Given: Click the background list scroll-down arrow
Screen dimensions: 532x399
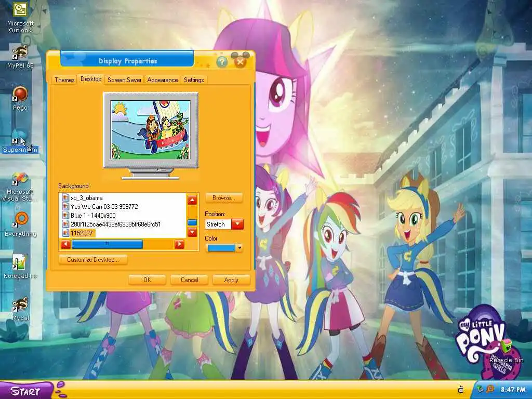Looking at the screenshot, I should pos(192,232).
